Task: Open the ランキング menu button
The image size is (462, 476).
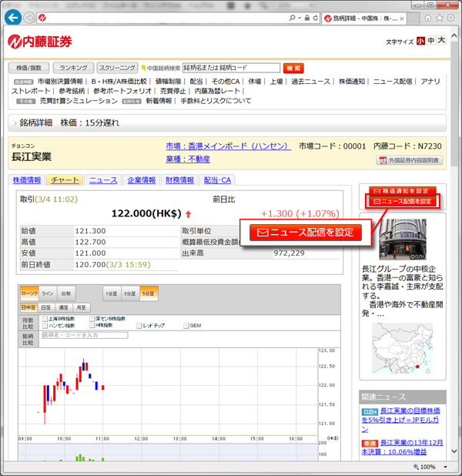Action: [x=73, y=68]
